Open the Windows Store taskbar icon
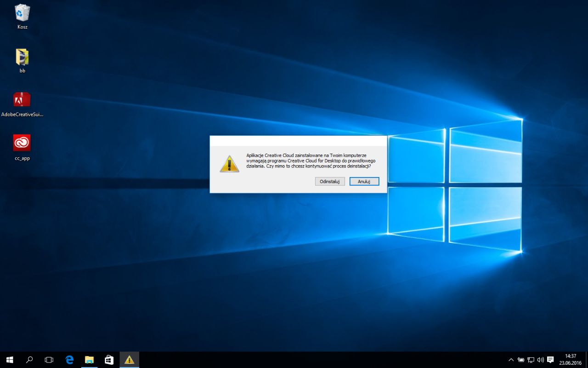588x368 pixels. click(109, 360)
